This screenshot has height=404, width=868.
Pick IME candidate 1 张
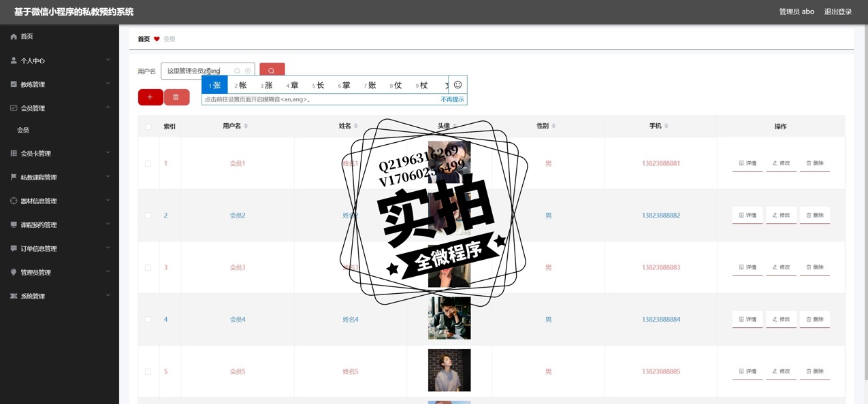click(x=214, y=85)
